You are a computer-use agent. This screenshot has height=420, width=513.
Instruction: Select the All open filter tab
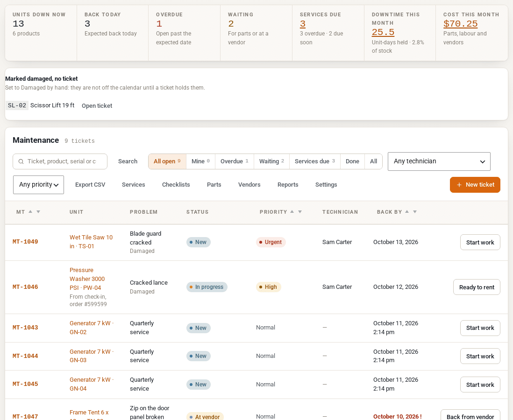(x=167, y=161)
